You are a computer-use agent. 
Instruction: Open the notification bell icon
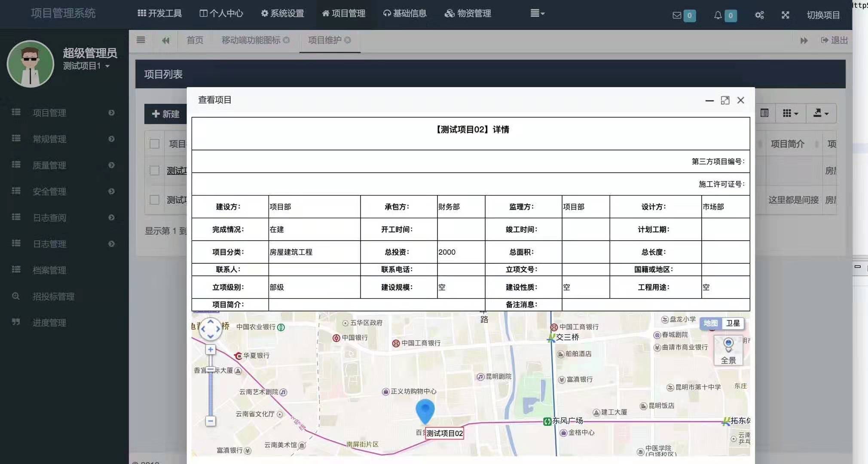(718, 15)
